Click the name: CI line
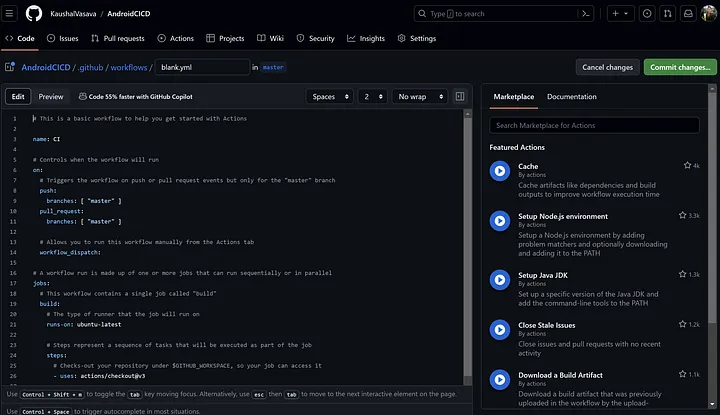 (x=46, y=139)
